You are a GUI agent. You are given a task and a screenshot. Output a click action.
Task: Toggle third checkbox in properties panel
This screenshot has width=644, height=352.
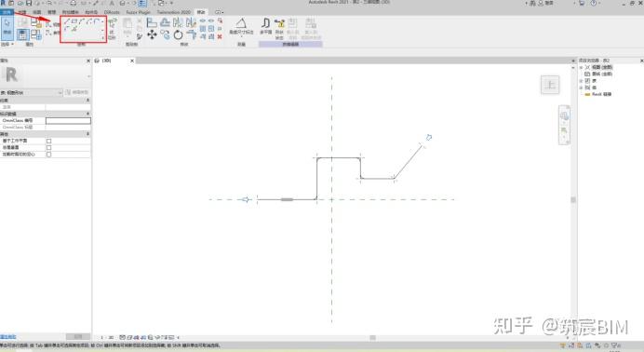[x=49, y=155]
